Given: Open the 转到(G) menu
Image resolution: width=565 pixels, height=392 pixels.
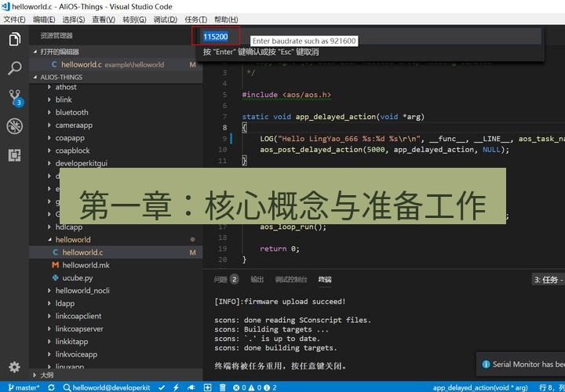Looking at the screenshot, I should (134, 20).
